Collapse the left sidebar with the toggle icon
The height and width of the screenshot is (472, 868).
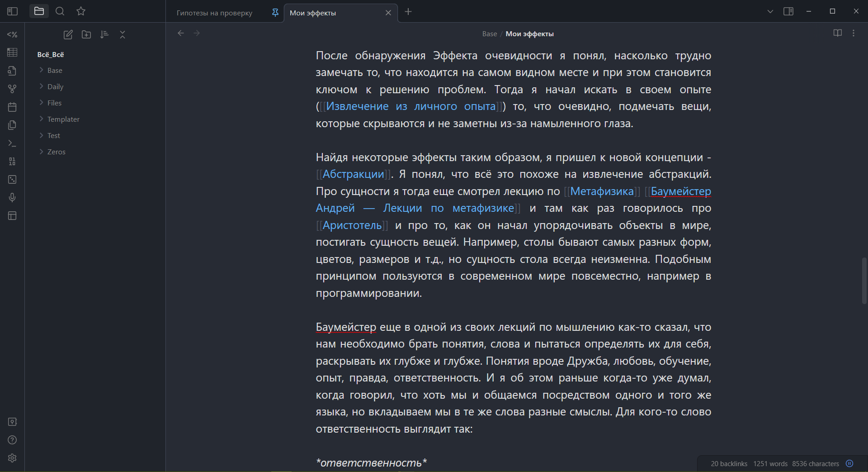tap(12, 11)
